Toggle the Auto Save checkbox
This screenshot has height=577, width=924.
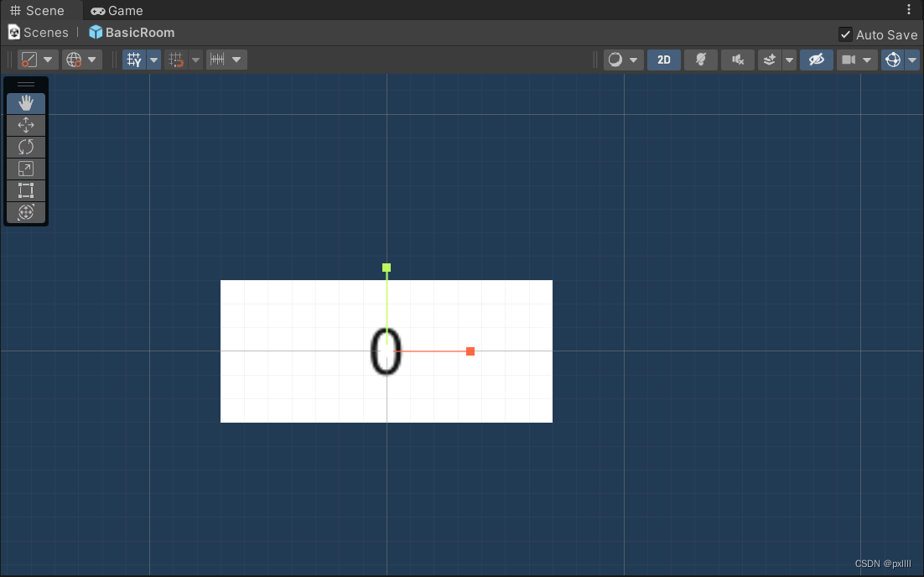pos(845,34)
